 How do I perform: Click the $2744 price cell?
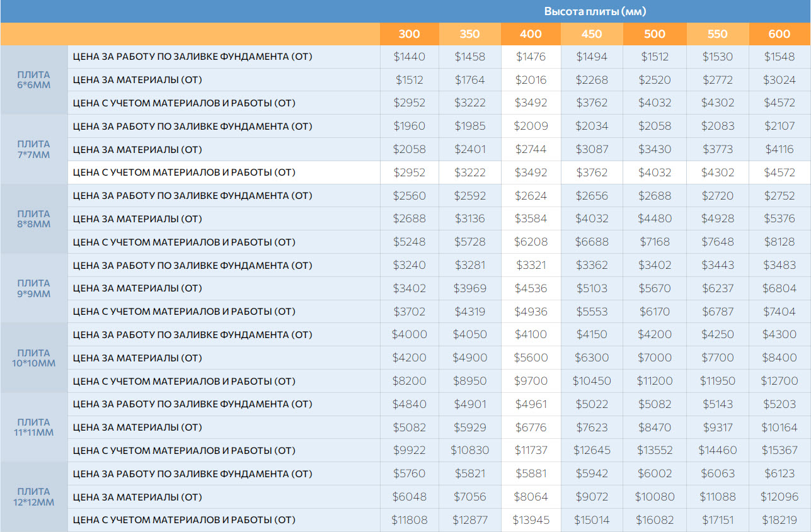(531, 149)
